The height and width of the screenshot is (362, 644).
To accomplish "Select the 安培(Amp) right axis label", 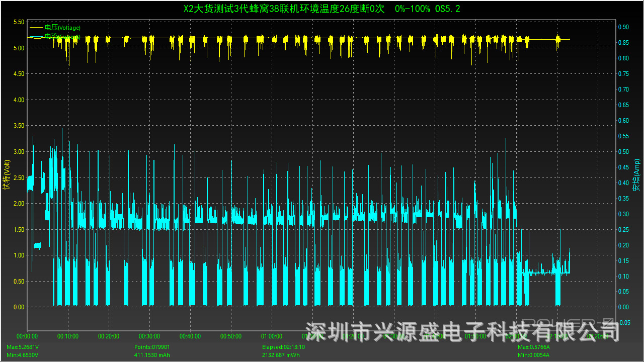I will coord(636,175).
